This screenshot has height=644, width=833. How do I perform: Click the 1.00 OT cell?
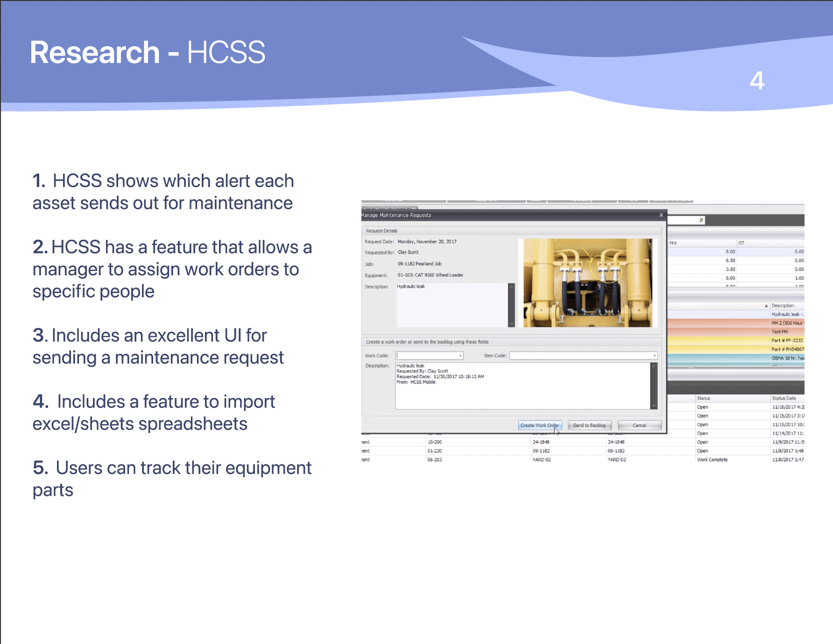(799, 278)
